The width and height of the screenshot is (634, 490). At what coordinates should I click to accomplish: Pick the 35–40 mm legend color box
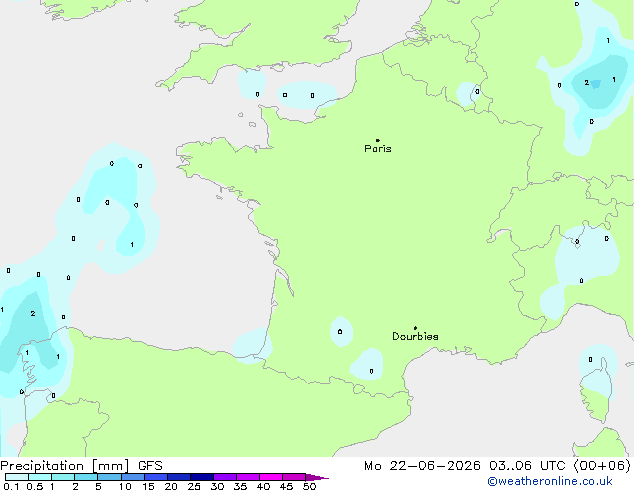247,477
